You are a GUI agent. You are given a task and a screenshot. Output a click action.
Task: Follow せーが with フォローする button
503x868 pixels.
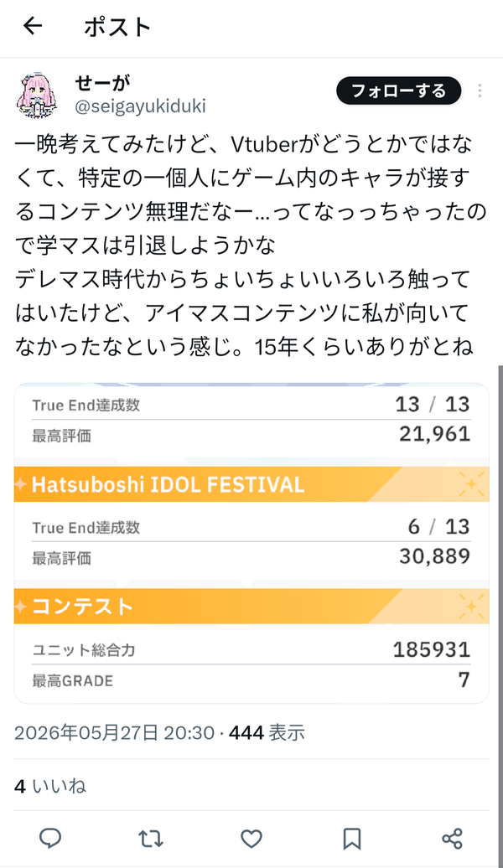399,90
